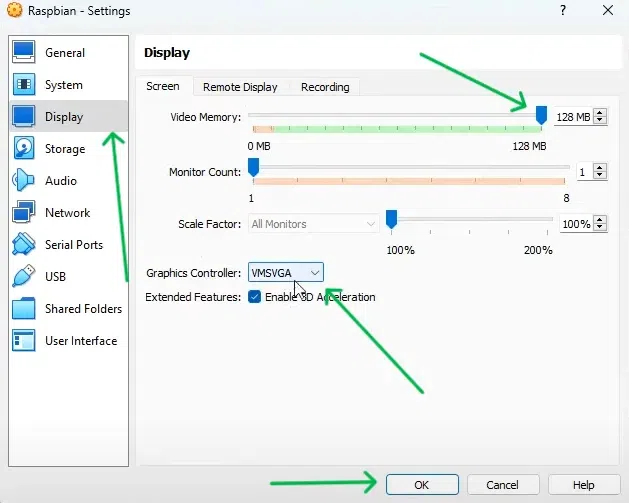Select the Serial Ports connector icon
This screenshot has height=503, width=629.
[x=25, y=245]
